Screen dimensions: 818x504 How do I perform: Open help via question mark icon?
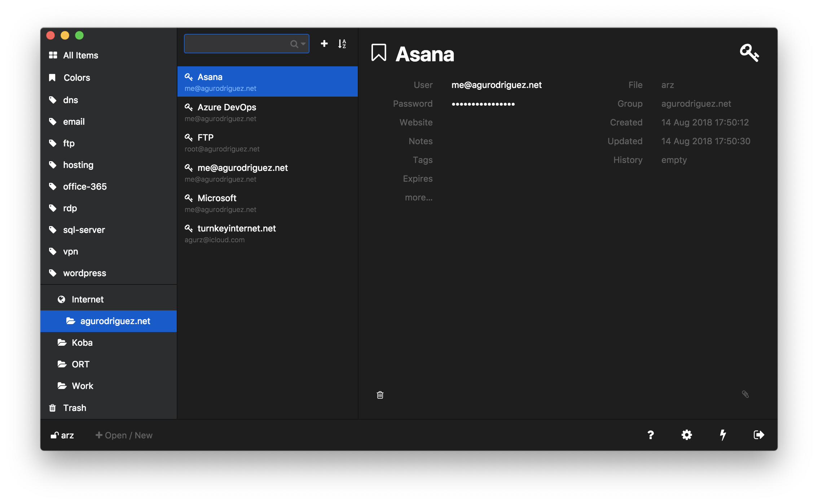pyautogui.click(x=650, y=435)
